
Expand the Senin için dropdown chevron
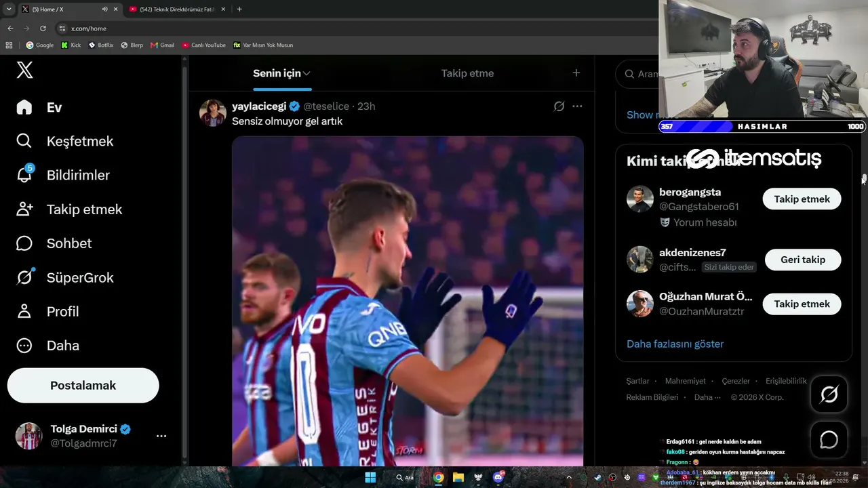coord(307,73)
